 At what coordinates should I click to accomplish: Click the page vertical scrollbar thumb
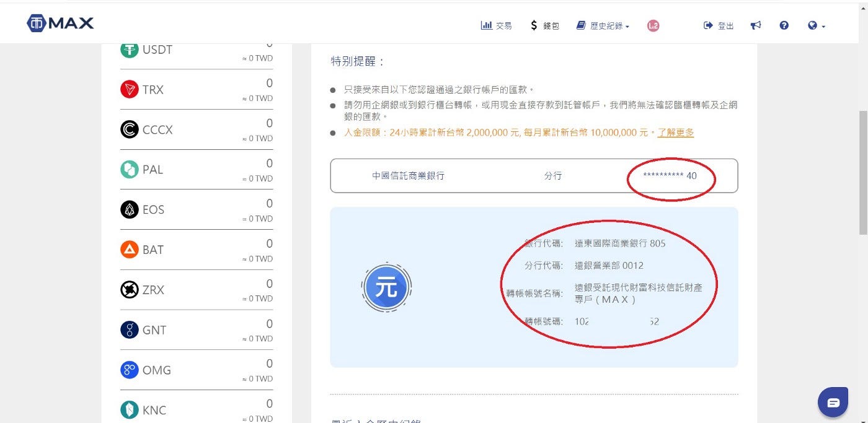pos(862,173)
